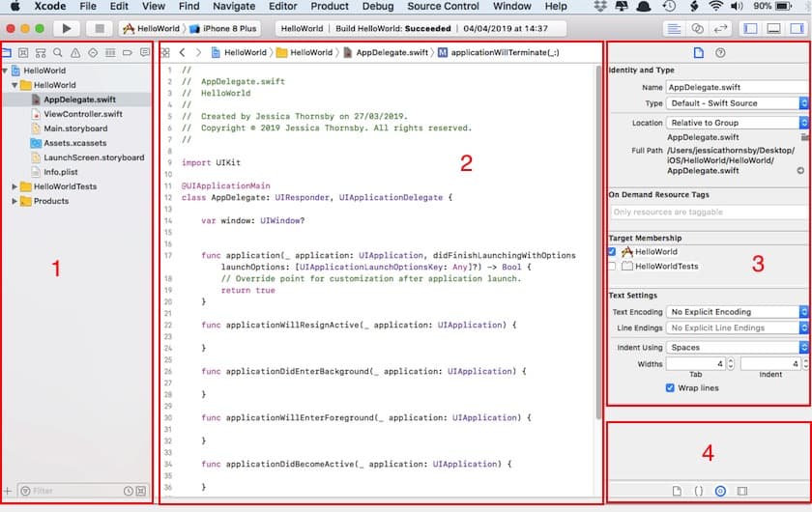Viewport: 812px width, 512px height.
Task: Toggle the Wrap lines checkbox
Action: 670,387
